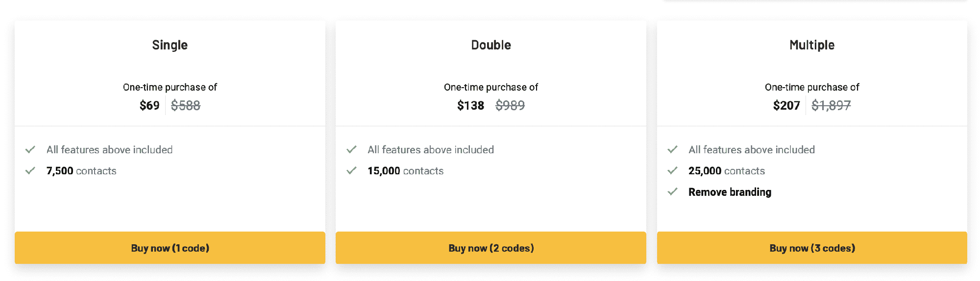Click checkmark next to Remove branding
Image resolution: width=980 pixels, height=281 pixels.
tap(672, 192)
